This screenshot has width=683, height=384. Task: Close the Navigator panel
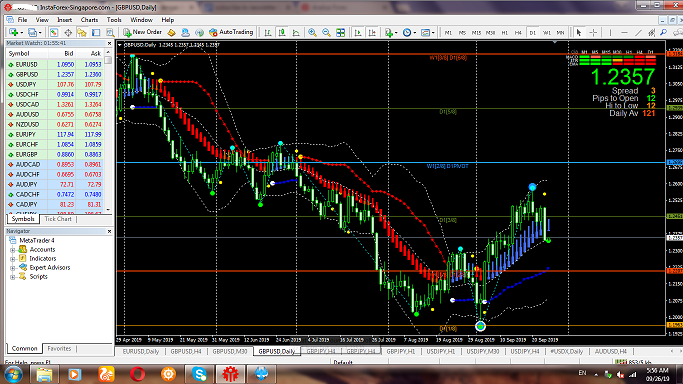[x=109, y=231]
